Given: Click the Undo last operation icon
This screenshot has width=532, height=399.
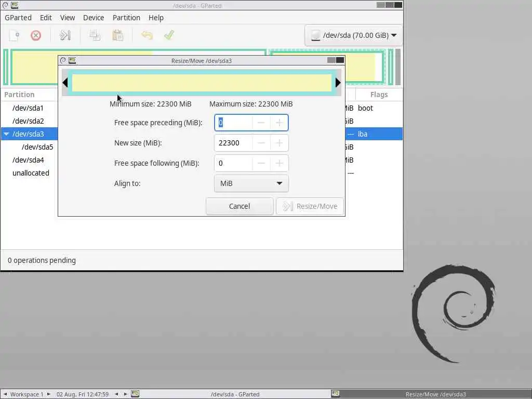Looking at the screenshot, I should [147, 35].
